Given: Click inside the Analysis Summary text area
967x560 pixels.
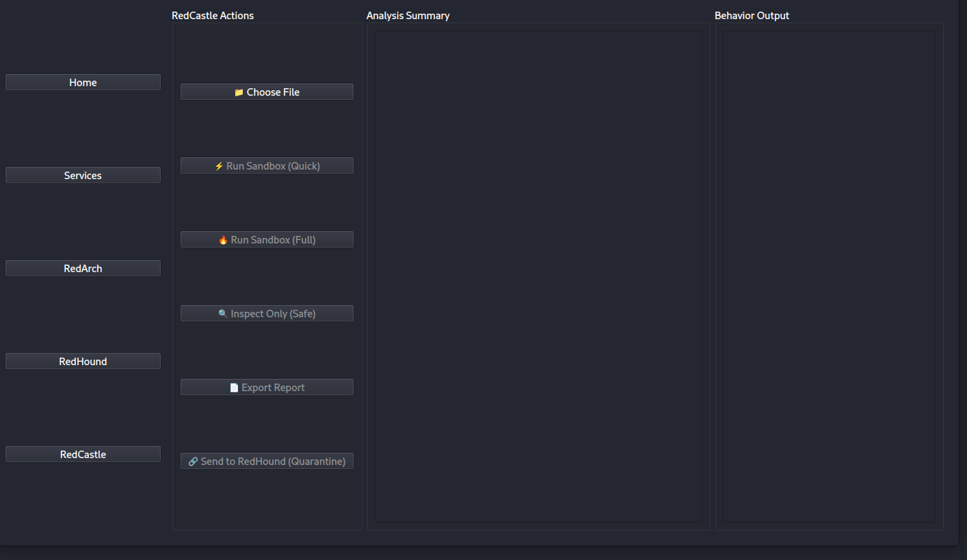Looking at the screenshot, I should (x=538, y=276).
